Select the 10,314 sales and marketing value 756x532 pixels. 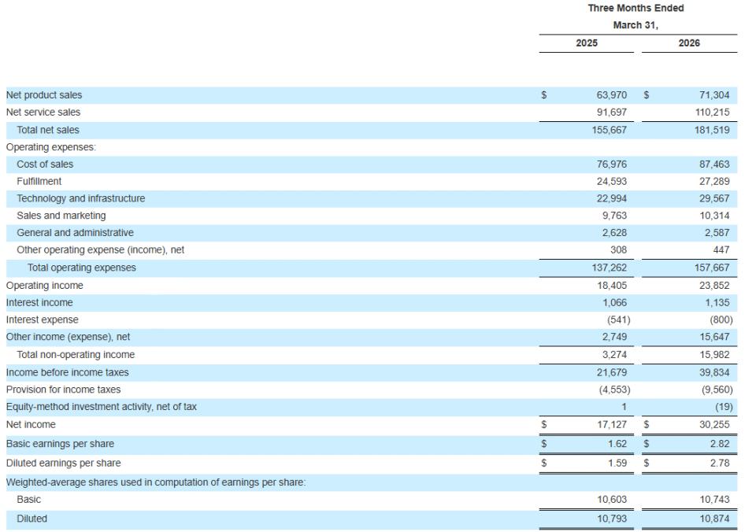pos(714,216)
